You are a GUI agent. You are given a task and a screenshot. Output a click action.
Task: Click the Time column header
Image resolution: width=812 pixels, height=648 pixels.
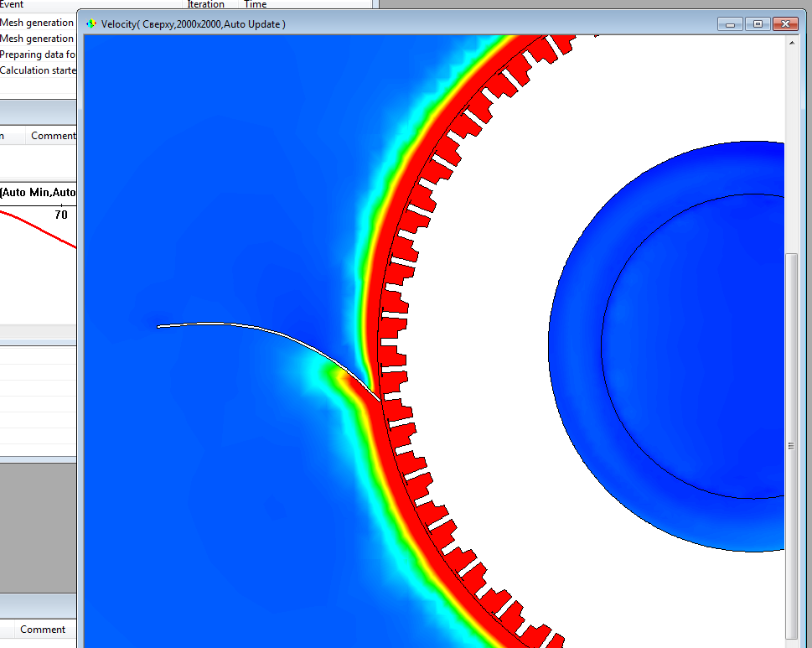pos(255,4)
